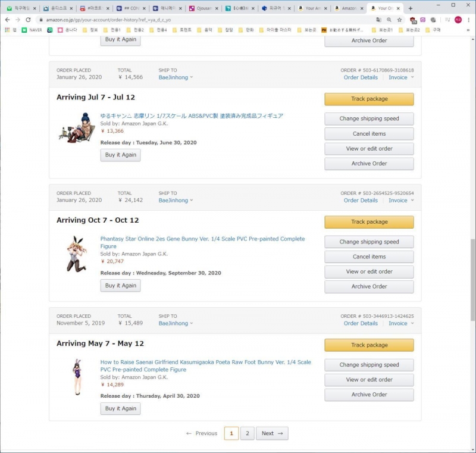This screenshot has width=476, height=453.
Task: Open Phantasy Star Online Gene Bunny product link
Action: point(202,239)
